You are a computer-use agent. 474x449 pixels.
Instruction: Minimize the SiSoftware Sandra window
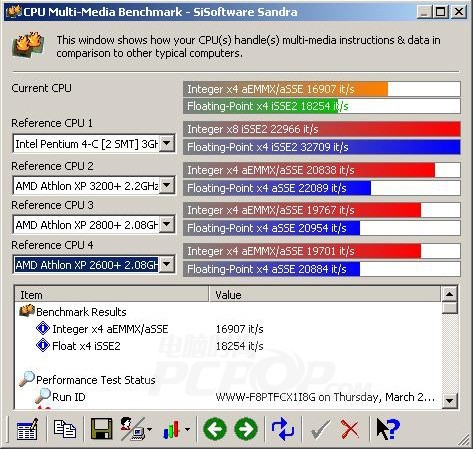click(x=424, y=12)
